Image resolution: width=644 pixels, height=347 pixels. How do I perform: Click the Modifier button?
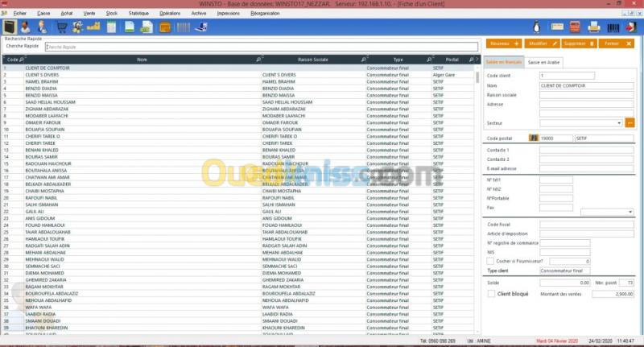(x=542, y=43)
